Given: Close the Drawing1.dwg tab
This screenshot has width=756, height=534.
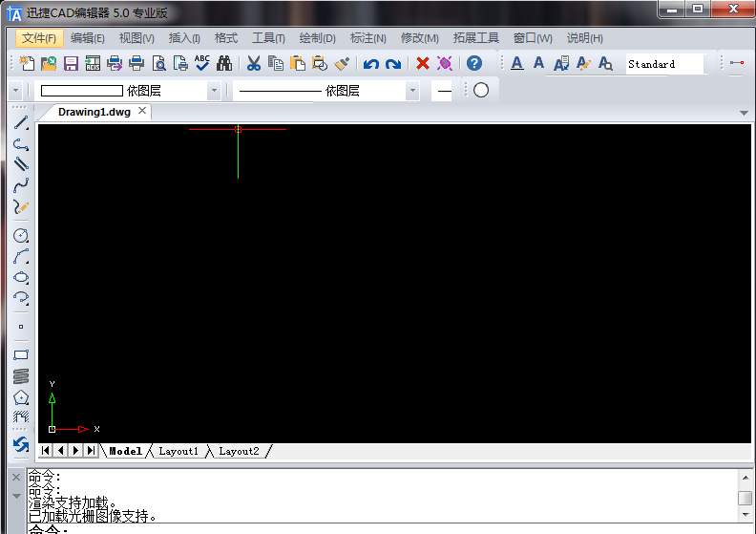Looking at the screenshot, I should coord(141,111).
